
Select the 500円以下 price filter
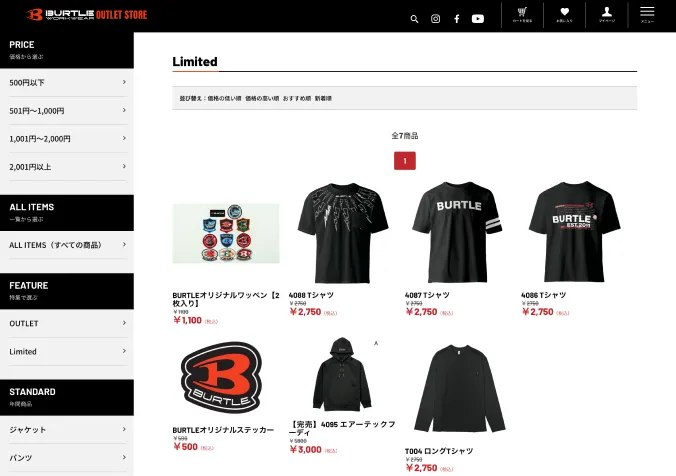(x=67, y=82)
